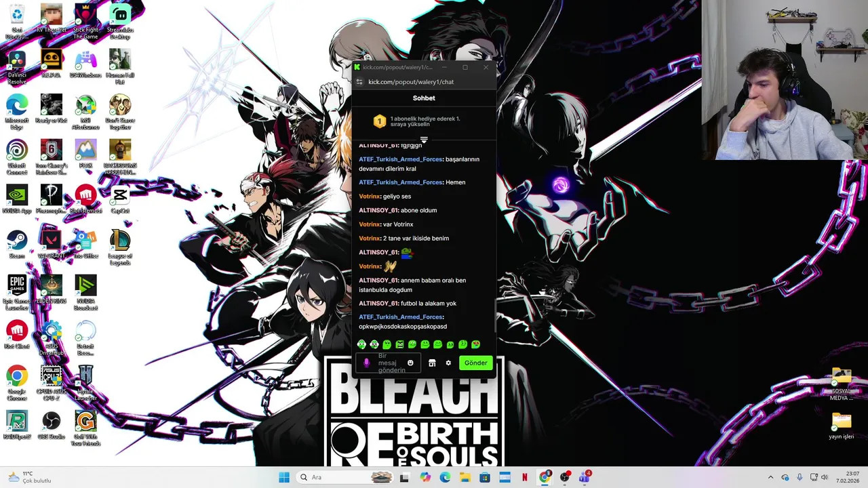Select Golf With Your Friends icon

coord(85,428)
